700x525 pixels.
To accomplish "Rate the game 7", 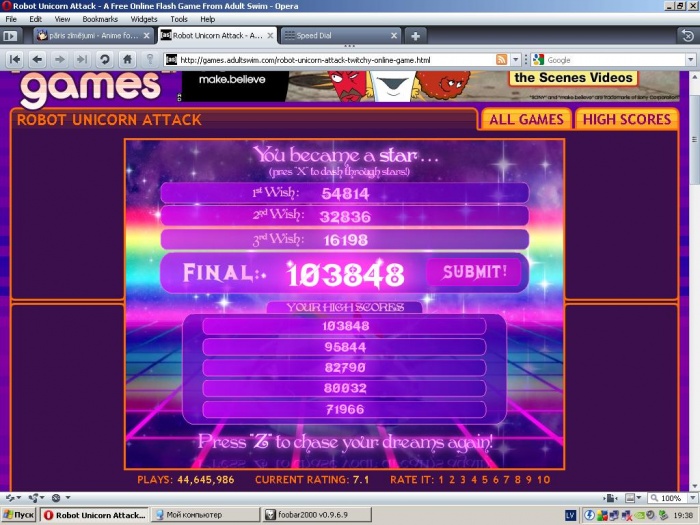I will pyautogui.click(x=506, y=480).
